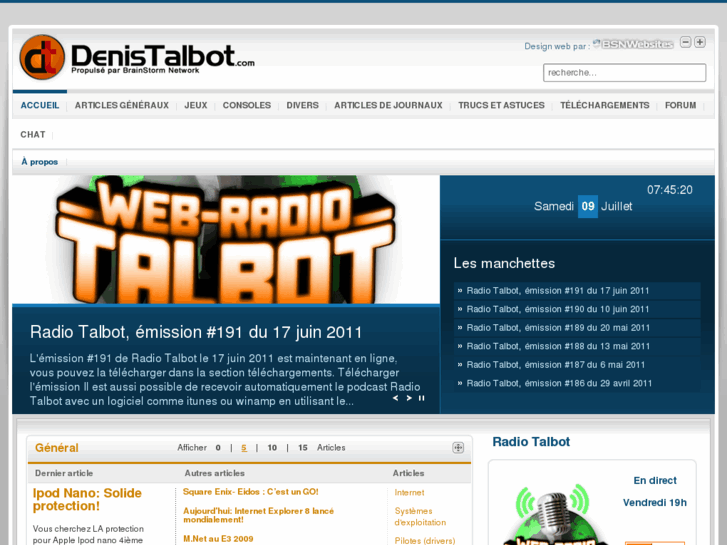Click the Général section heading
This screenshot has width=727, height=545.
point(57,448)
